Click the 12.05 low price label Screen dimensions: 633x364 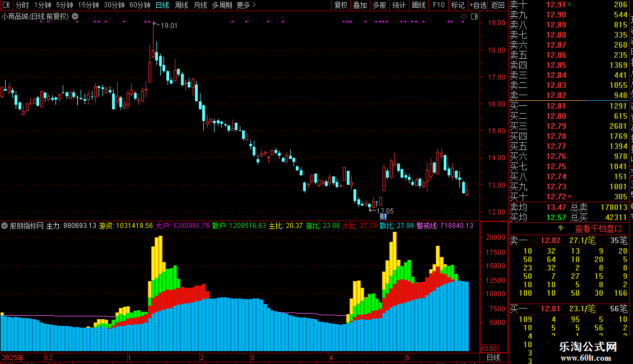385,211
